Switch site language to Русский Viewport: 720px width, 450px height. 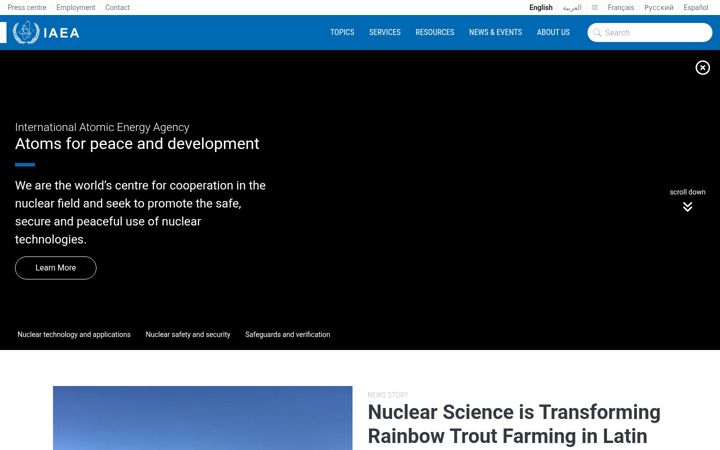(x=658, y=7)
